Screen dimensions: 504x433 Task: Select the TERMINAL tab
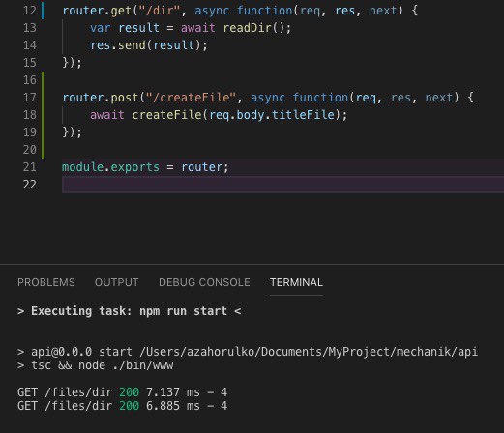(296, 282)
